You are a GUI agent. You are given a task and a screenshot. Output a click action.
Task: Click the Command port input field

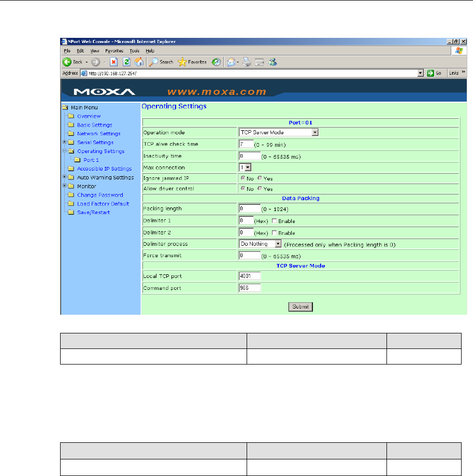click(250, 287)
